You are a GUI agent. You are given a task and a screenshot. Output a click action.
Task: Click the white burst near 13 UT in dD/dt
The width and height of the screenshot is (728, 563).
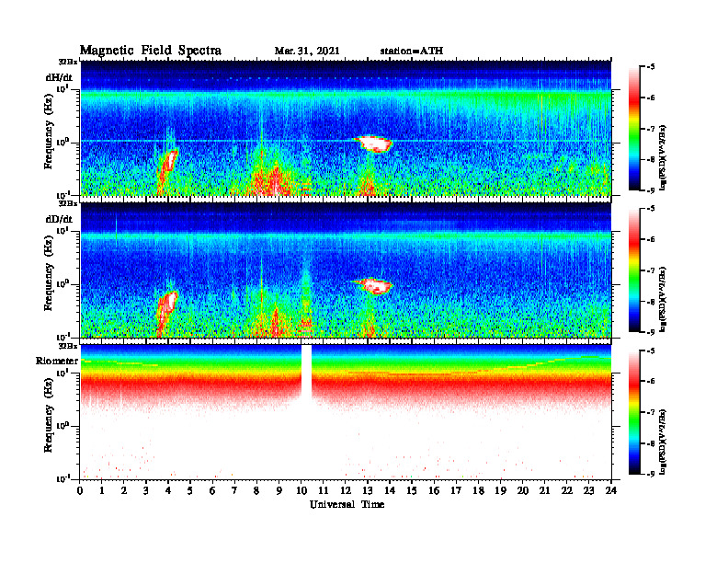pyautogui.click(x=374, y=286)
